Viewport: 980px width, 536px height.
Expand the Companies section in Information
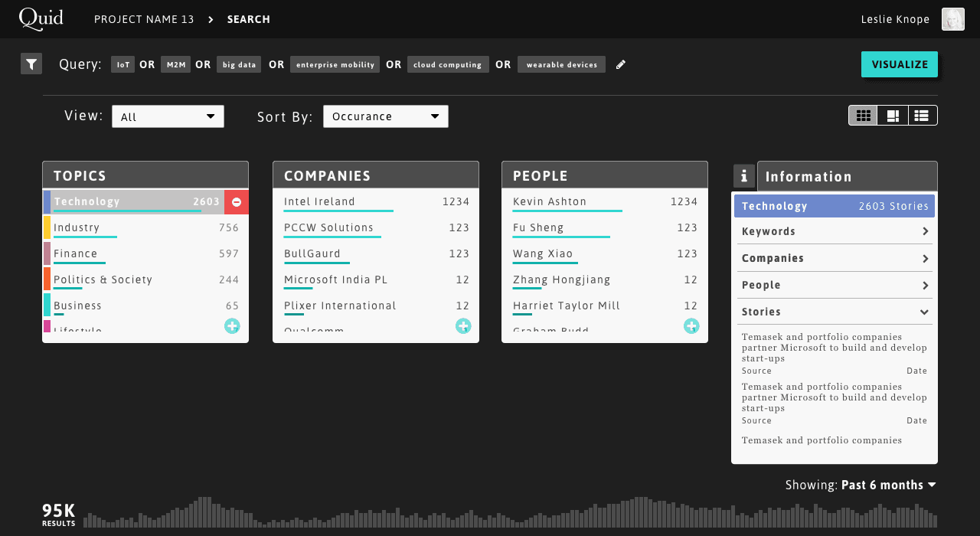click(835, 258)
